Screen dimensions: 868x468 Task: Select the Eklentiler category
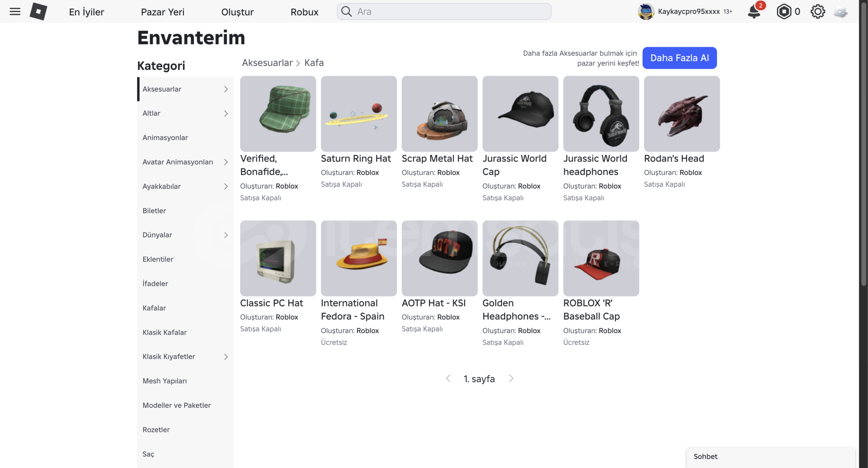coord(185,259)
